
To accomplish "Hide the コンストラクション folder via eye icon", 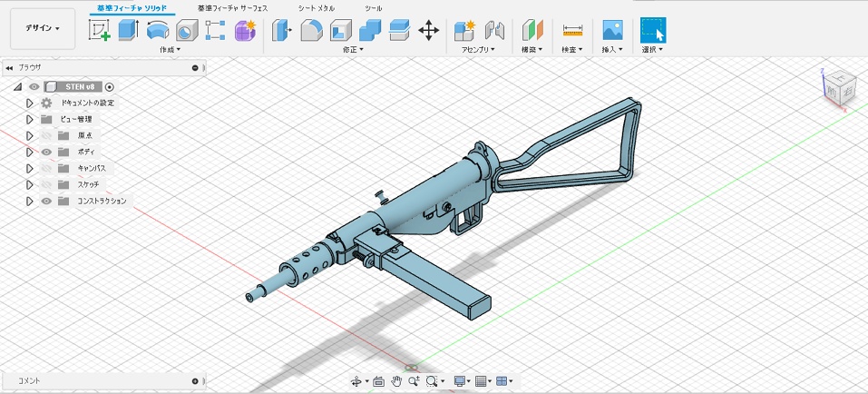I will 46,202.
